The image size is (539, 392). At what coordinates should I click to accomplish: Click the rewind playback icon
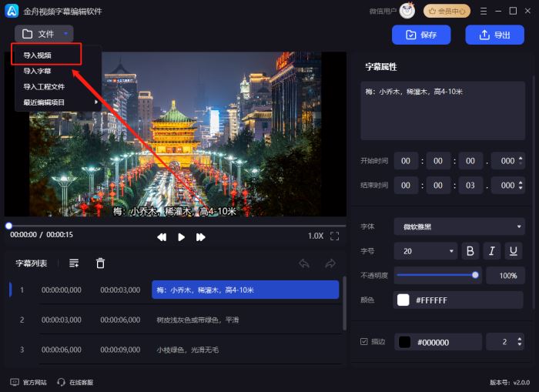[x=162, y=237]
